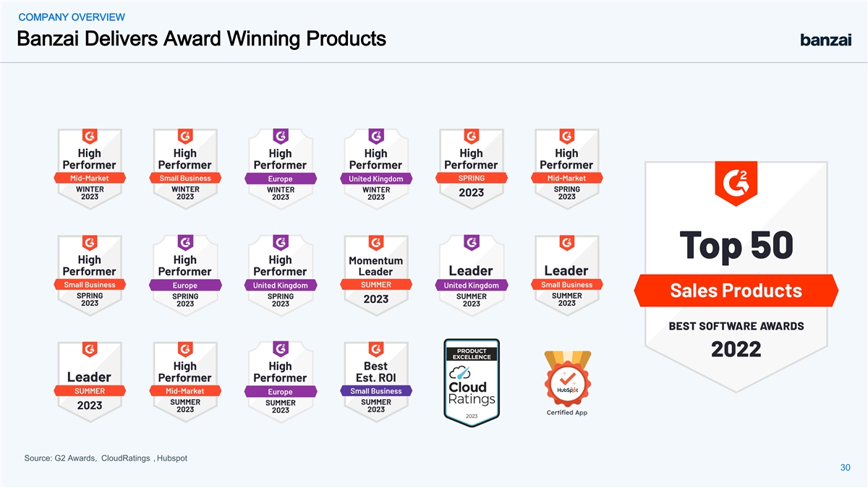Select the Momentum Leader Summer 2023 badge

coord(375,275)
